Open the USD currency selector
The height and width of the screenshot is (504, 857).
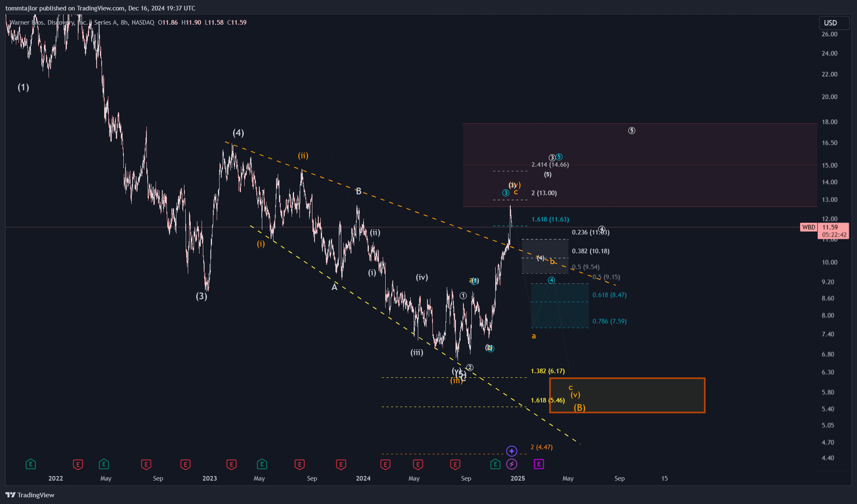834,23
